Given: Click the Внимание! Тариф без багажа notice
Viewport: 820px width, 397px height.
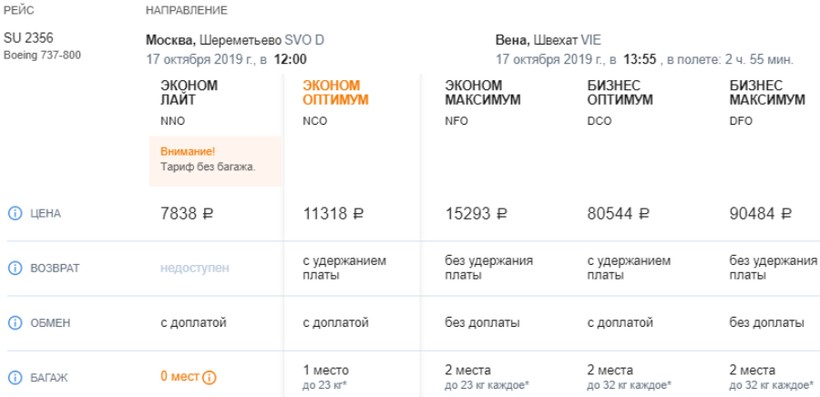Looking at the screenshot, I should click(215, 161).
